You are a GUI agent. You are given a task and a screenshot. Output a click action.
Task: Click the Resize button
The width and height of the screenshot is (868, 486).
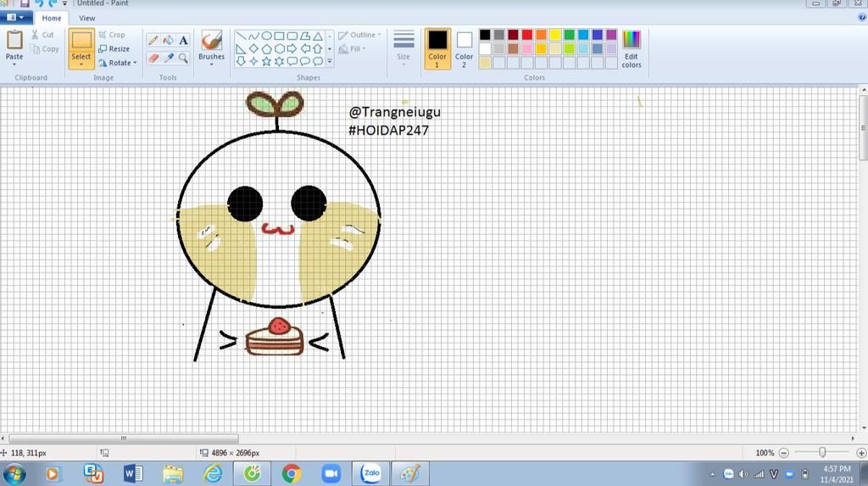pos(114,48)
